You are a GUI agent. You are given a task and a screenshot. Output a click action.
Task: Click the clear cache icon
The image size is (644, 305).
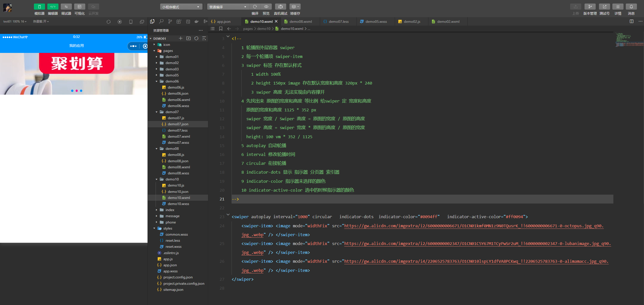pyautogui.click(x=295, y=7)
